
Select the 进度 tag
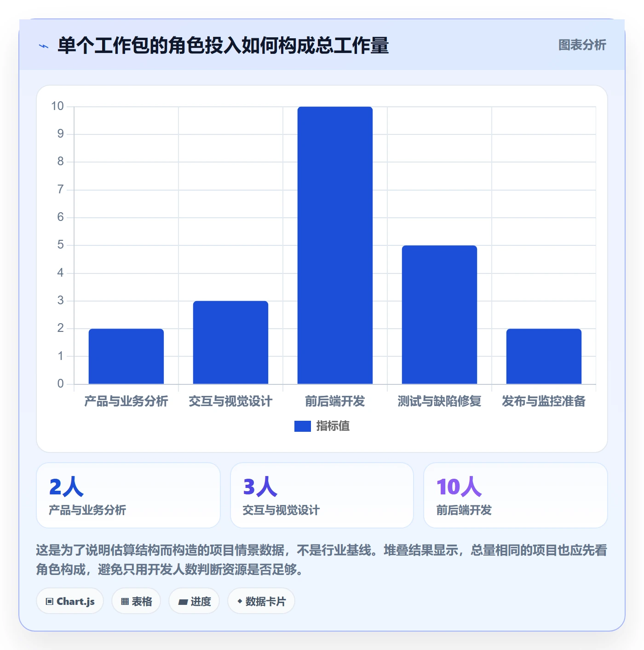click(x=194, y=601)
